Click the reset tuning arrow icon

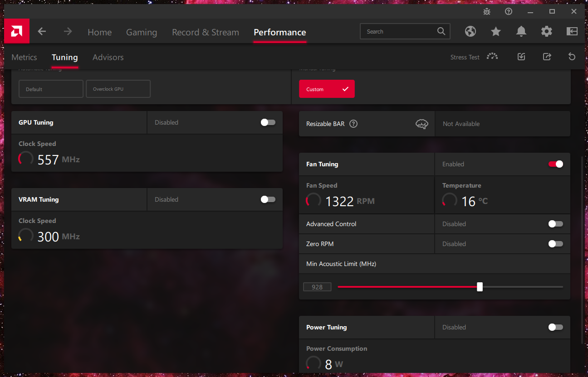point(572,57)
